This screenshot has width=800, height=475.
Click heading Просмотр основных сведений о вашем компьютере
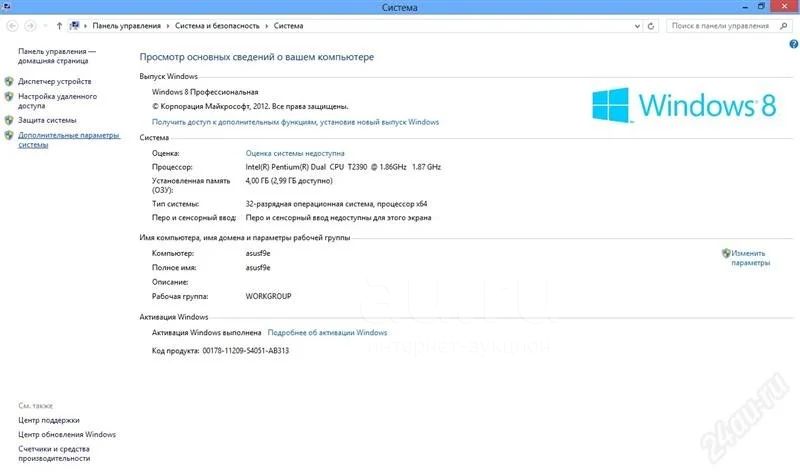click(257, 57)
